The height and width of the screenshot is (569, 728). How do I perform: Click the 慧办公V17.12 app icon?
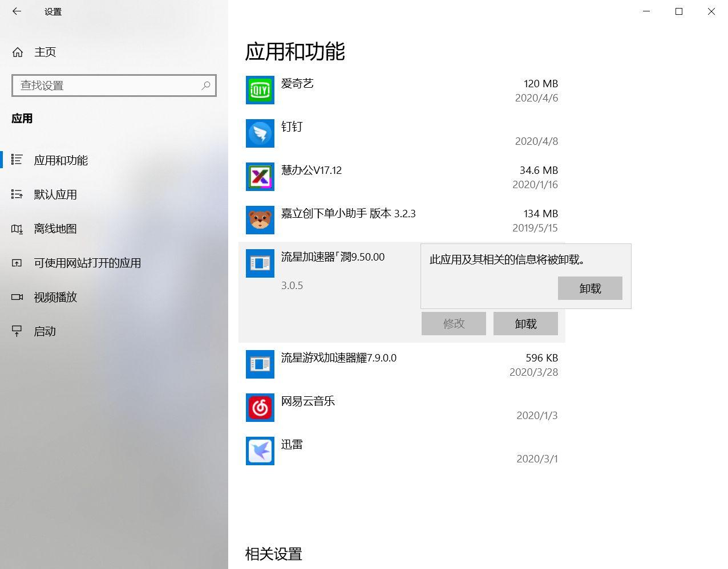point(260,177)
